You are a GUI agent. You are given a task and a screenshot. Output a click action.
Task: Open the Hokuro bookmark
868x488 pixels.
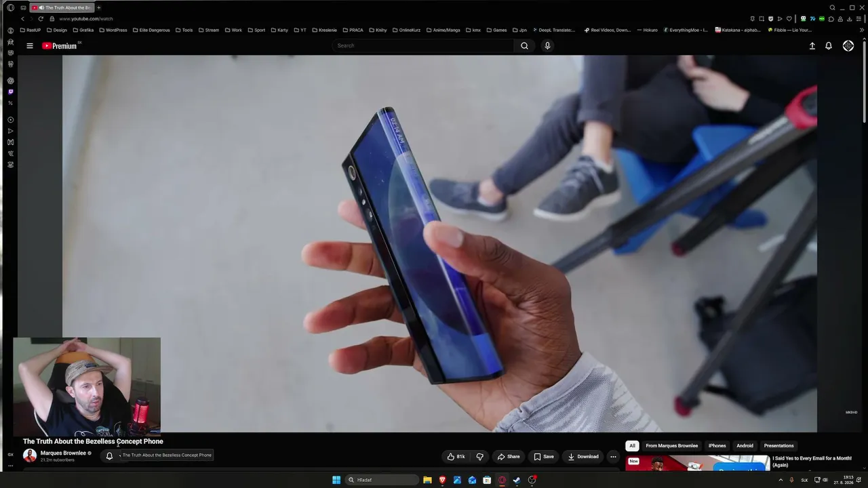(647, 30)
